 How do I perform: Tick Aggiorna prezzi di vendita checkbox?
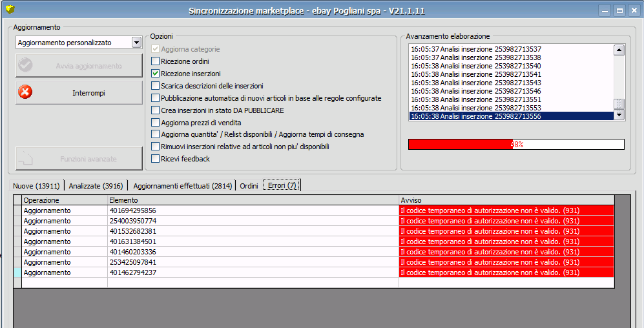click(155, 122)
